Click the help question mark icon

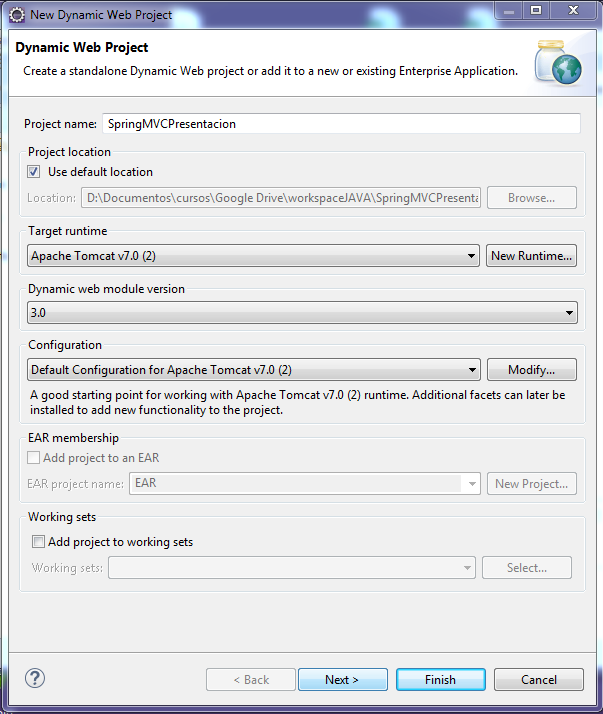35,678
